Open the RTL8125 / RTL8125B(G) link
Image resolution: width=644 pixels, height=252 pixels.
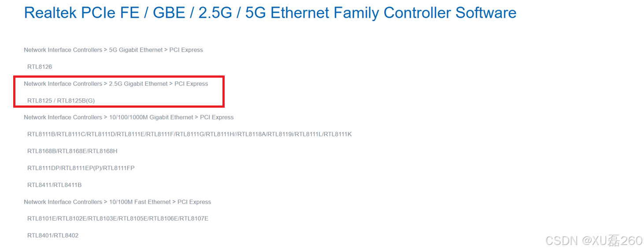pos(61,101)
